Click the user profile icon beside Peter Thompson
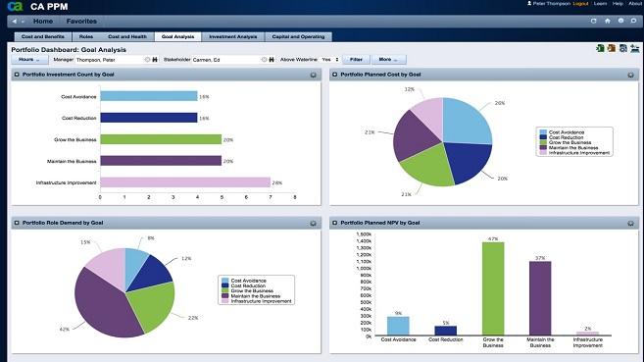The width and height of the screenshot is (644, 362). click(529, 3)
